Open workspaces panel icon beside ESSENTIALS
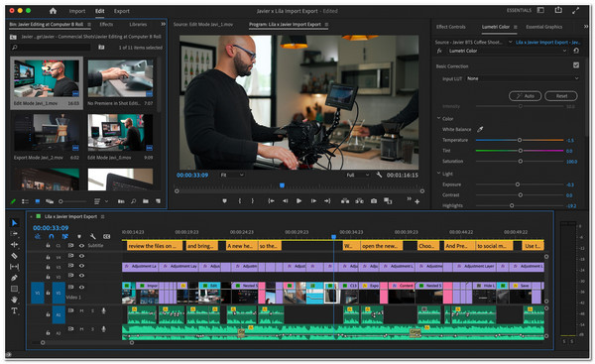Screen dimensions: 595x364 tap(540, 10)
